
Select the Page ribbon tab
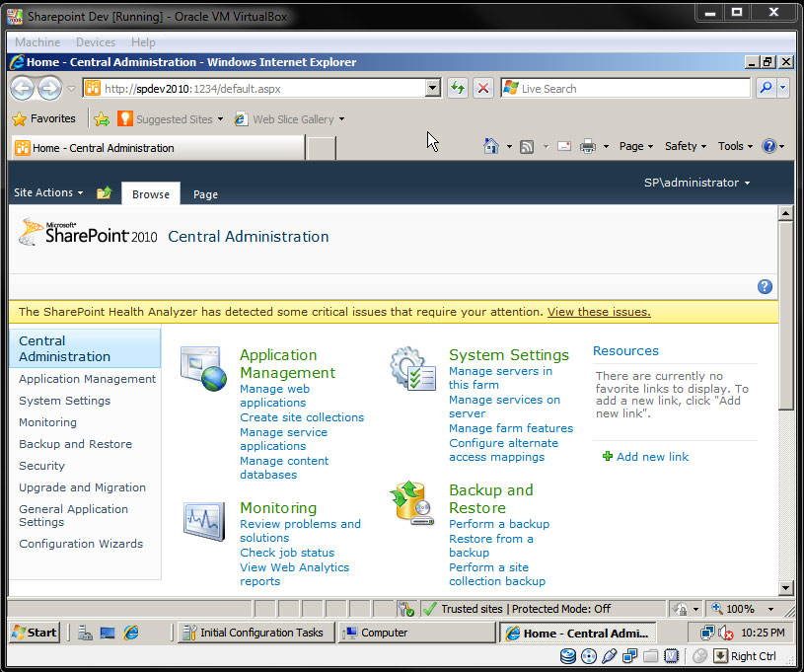(x=205, y=194)
